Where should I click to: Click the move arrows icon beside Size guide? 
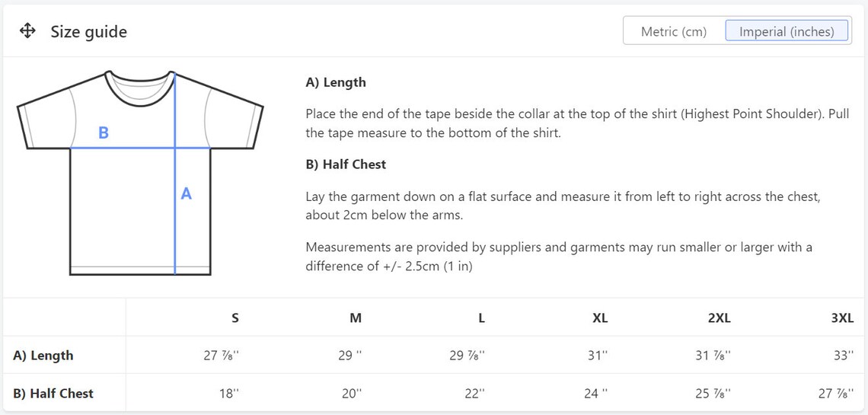27,31
